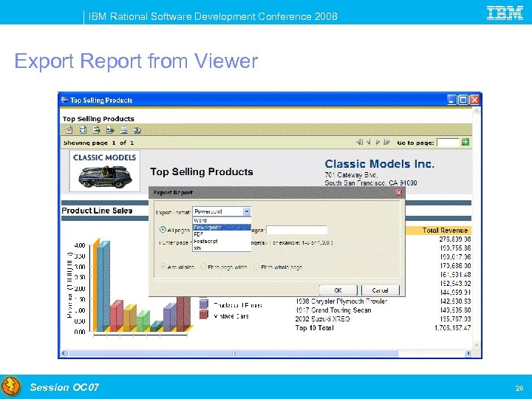
Task: Click the horizontal scrollbar thumb
Action: point(233,353)
